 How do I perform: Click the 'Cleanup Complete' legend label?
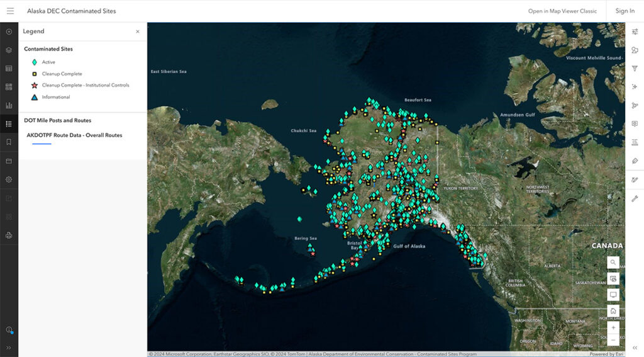point(62,74)
